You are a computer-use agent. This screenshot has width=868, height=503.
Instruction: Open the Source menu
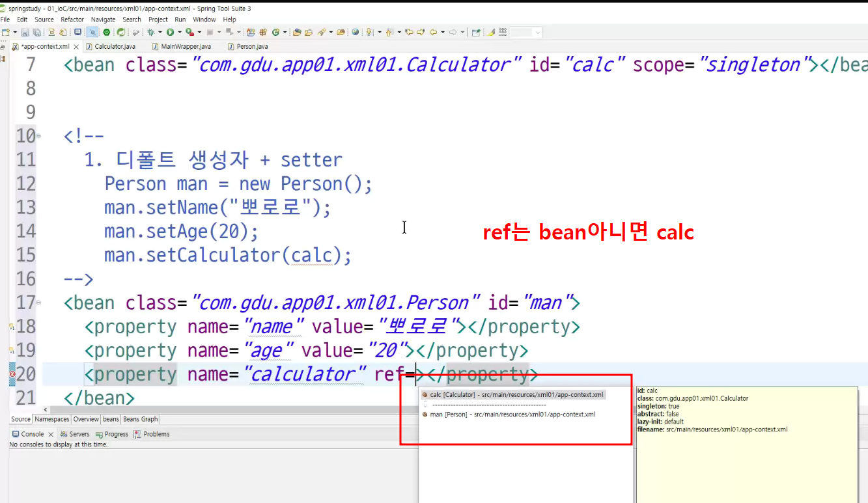(x=44, y=20)
